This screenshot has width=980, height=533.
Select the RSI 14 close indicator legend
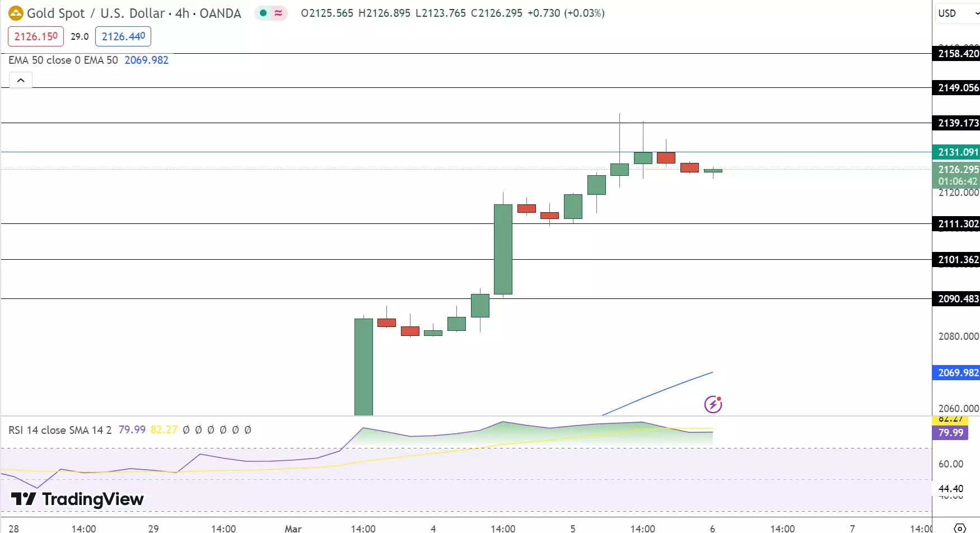(x=60, y=430)
